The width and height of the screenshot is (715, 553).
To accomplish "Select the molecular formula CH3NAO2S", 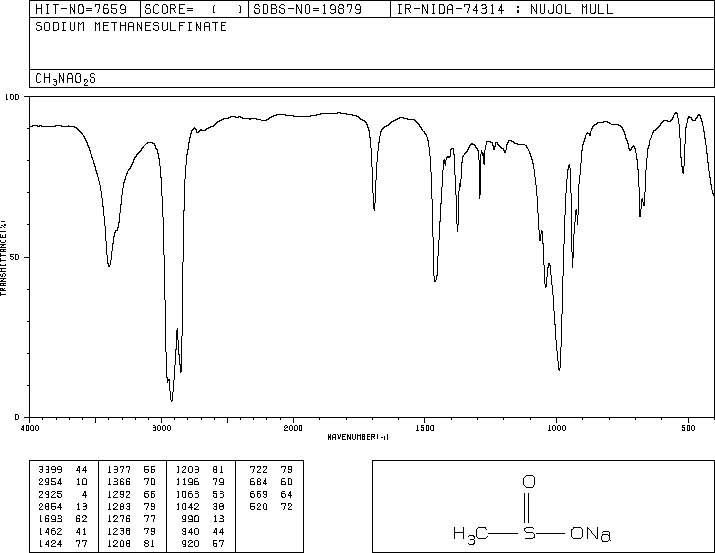I will (x=65, y=79).
